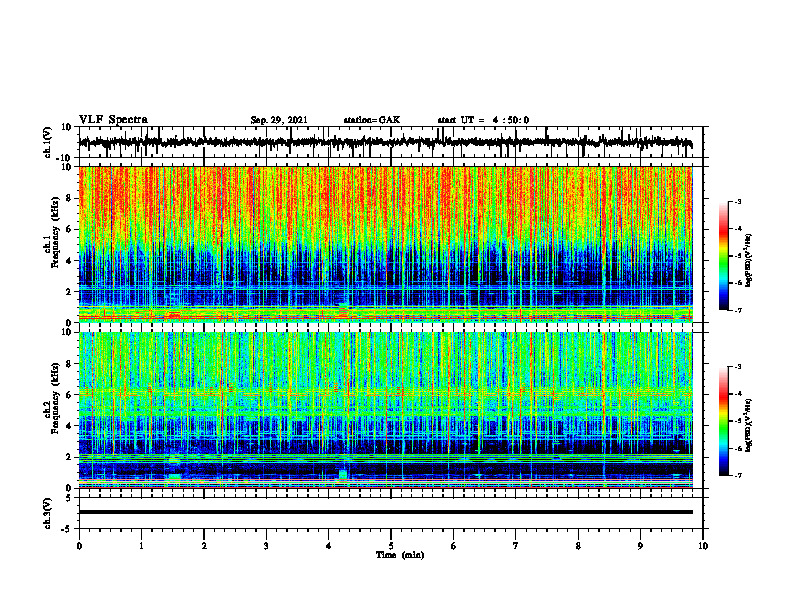
Task: Click the "-5" tick on ch.3(V) axis
Action: tap(68, 529)
